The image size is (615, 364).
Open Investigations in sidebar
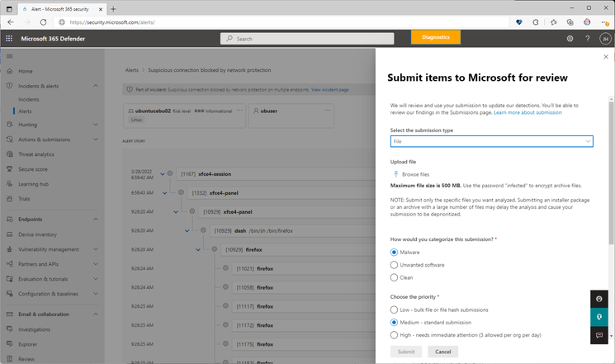34,329
